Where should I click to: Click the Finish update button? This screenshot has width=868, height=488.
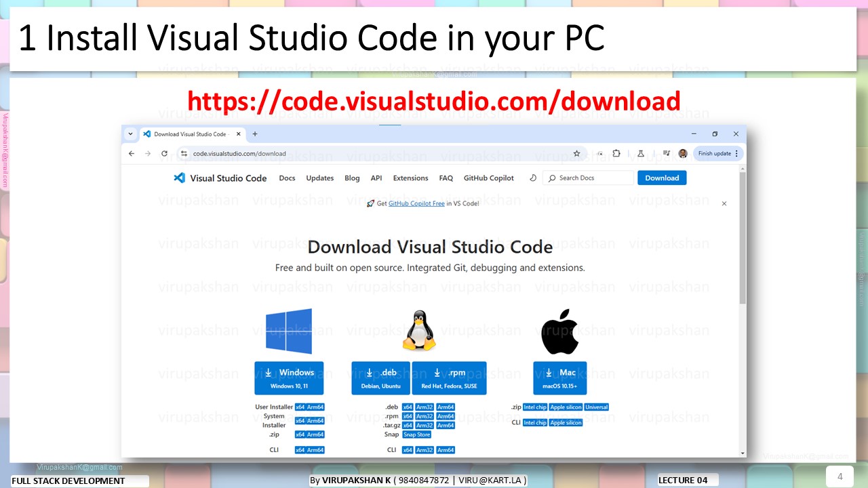coord(718,154)
